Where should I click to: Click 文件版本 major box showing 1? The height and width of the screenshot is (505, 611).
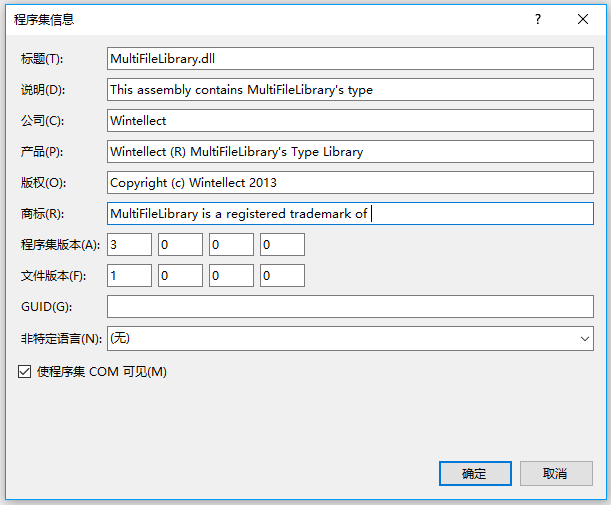pos(129,275)
